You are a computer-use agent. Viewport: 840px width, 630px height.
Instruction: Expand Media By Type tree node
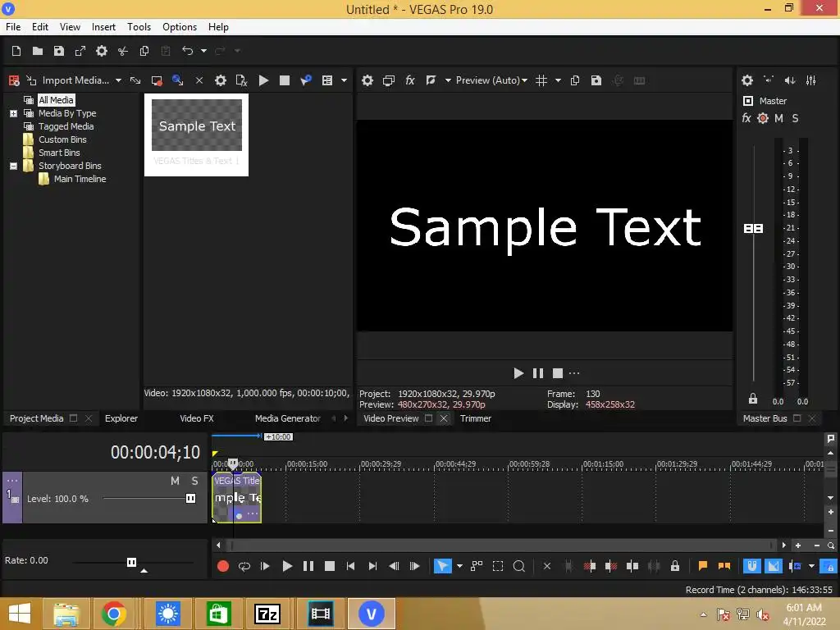click(x=13, y=113)
